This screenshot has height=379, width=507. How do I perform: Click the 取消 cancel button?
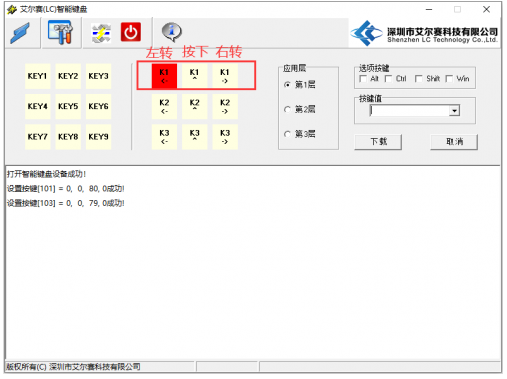454,142
